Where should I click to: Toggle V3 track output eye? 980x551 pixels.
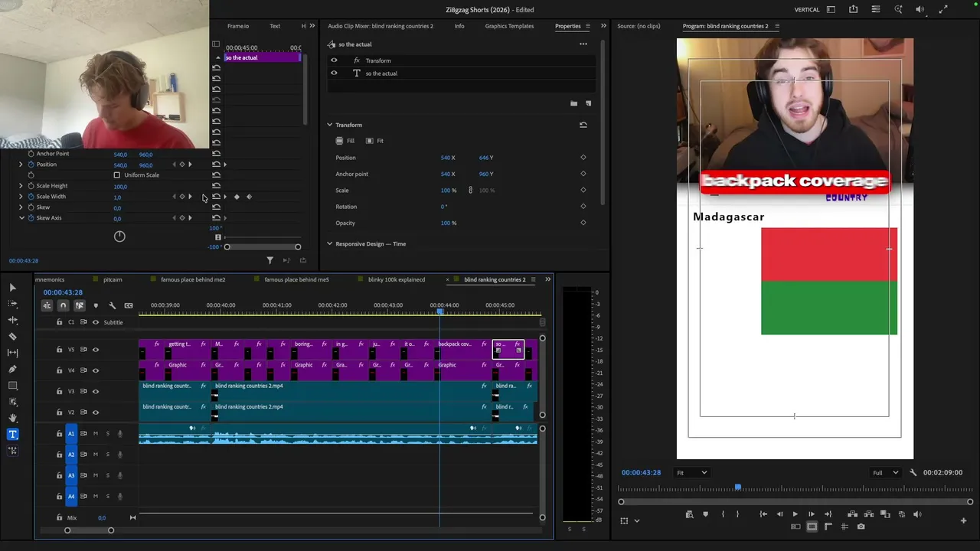tap(96, 391)
